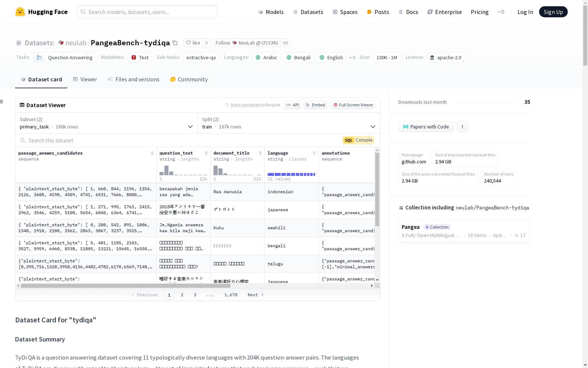Open the Pangea collection card

pos(464,231)
